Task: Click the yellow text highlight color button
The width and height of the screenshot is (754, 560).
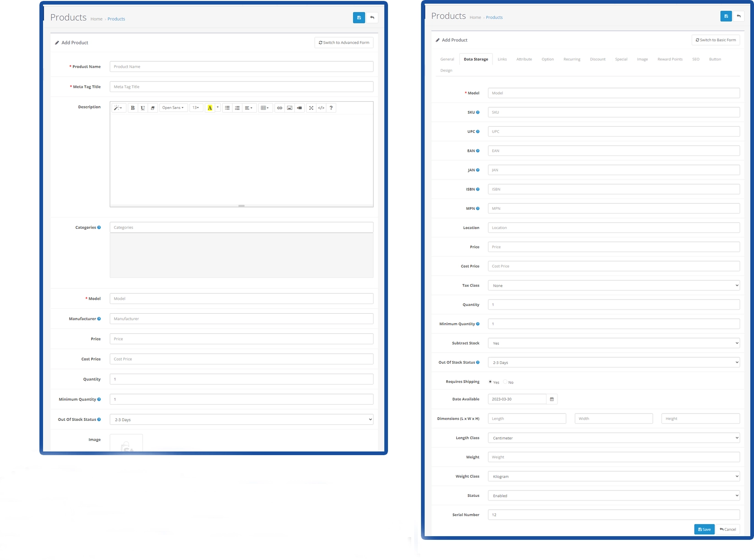Action: point(210,108)
